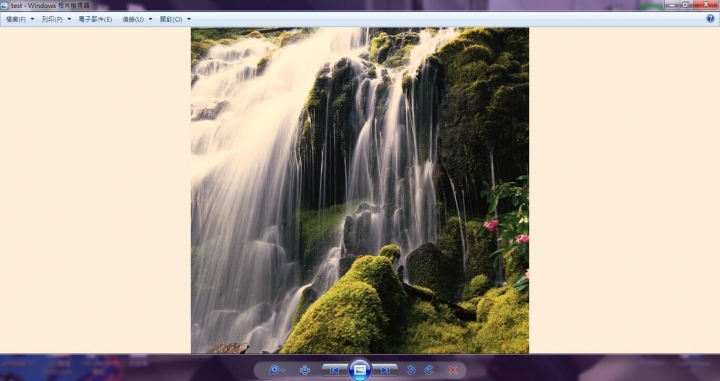
Task: Open the 列印(P) print menu
Action: point(56,19)
